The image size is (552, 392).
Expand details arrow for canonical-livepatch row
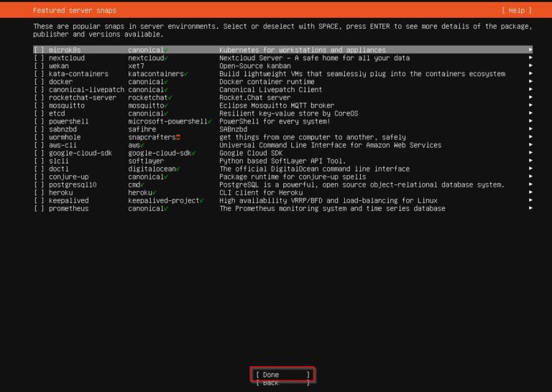point(530,89)
